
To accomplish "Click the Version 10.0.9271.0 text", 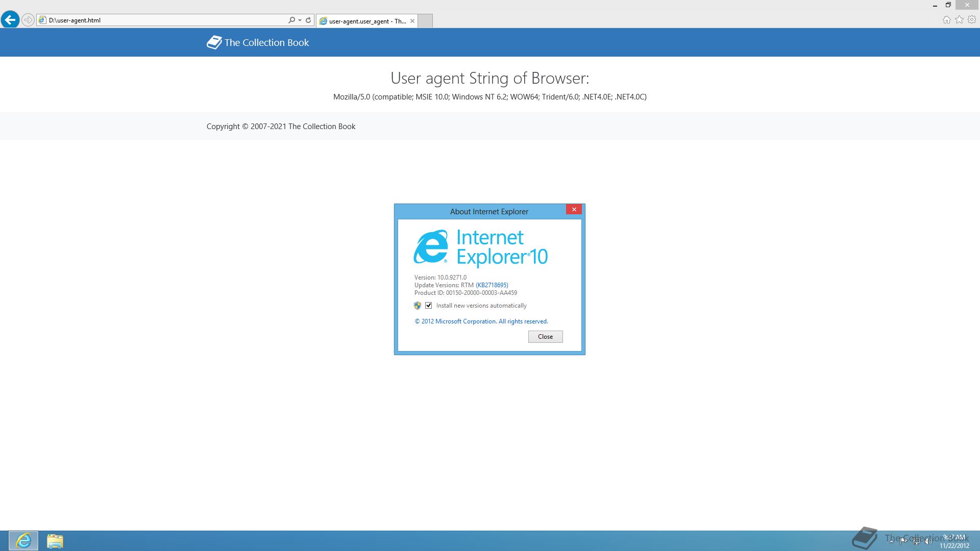I will 440,278.
